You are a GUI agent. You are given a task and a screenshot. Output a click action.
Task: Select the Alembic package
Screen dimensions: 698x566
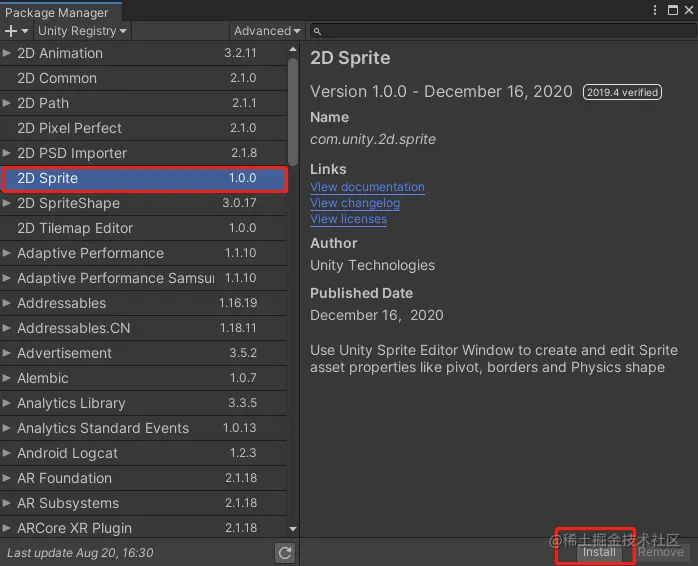143,378
